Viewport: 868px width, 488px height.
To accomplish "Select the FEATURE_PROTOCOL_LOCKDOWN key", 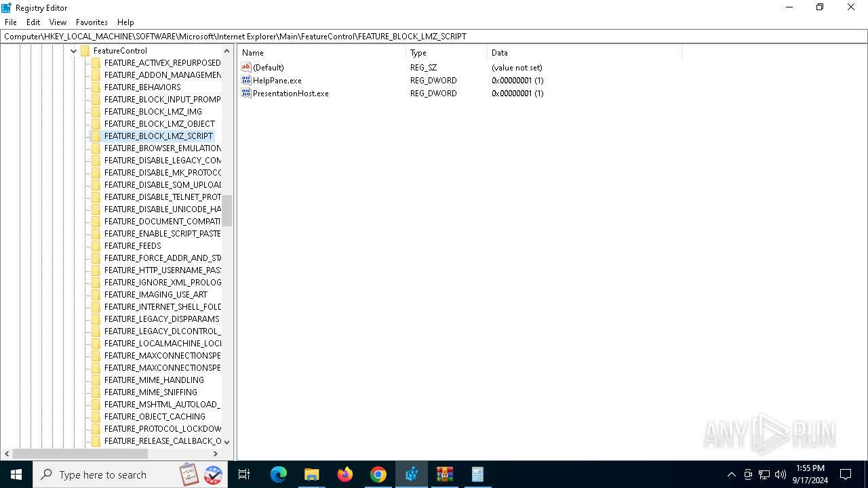I will pyautogui.click(x=163, y=429).
